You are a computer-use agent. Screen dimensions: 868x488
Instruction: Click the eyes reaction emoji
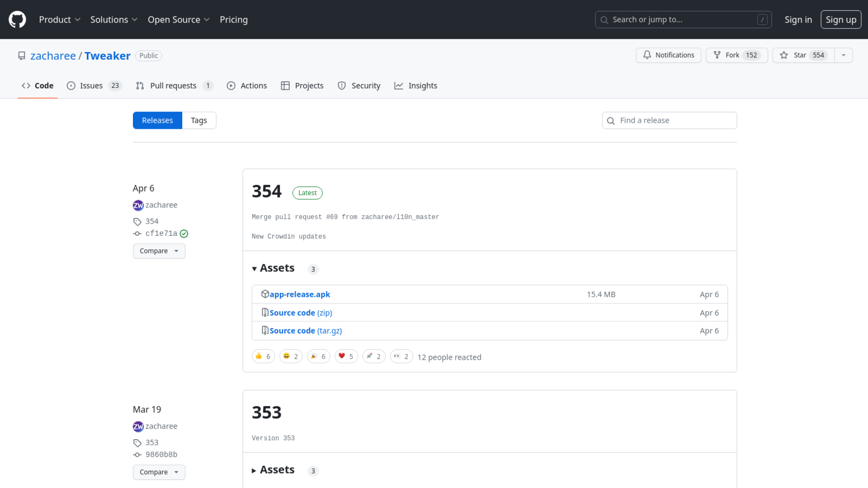(x=401, y=357)
